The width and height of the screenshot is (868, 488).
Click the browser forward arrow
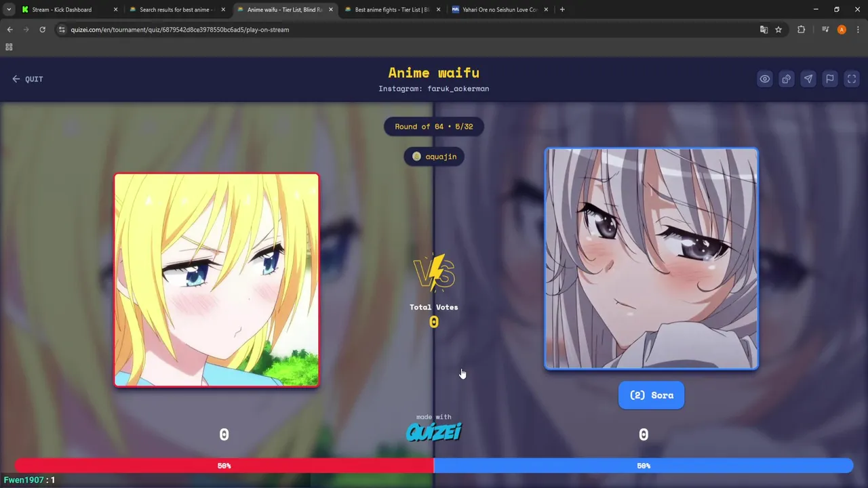tap(26, 30)
